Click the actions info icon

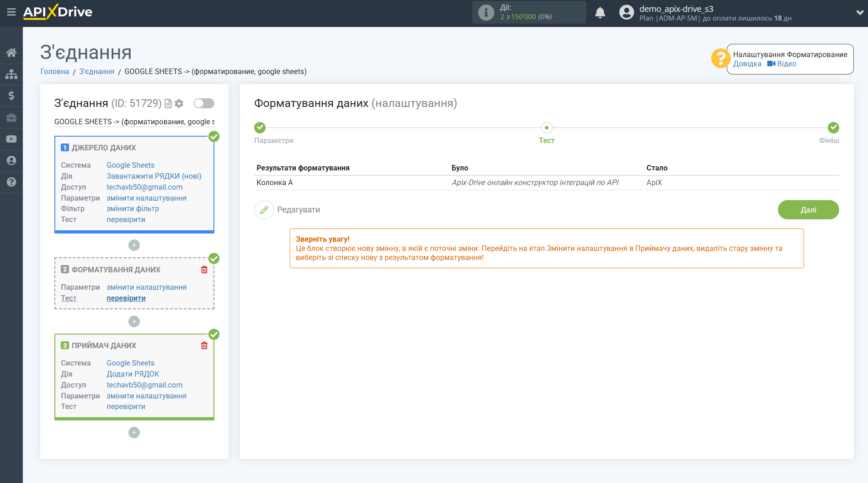point(486,12)
